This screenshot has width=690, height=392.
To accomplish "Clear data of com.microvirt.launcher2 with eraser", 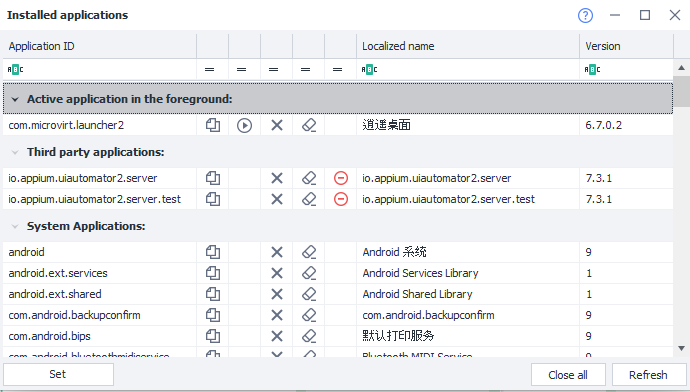I will point(309,125).
